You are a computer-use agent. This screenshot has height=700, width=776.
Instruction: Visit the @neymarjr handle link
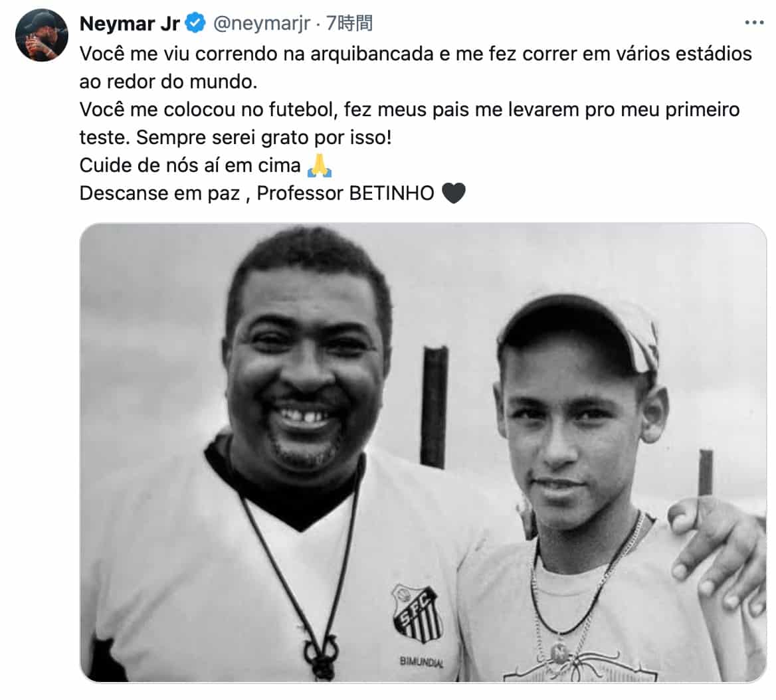261,23
